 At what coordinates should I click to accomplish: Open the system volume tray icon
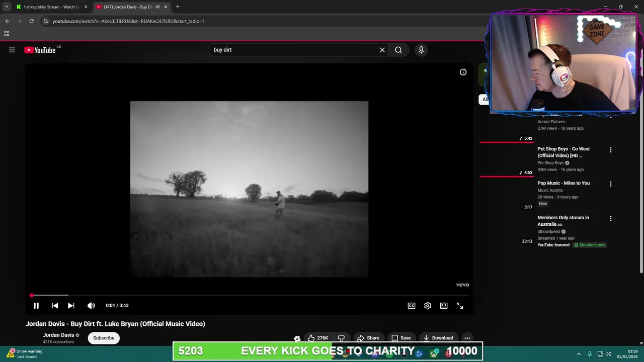[x=608, y=354]
